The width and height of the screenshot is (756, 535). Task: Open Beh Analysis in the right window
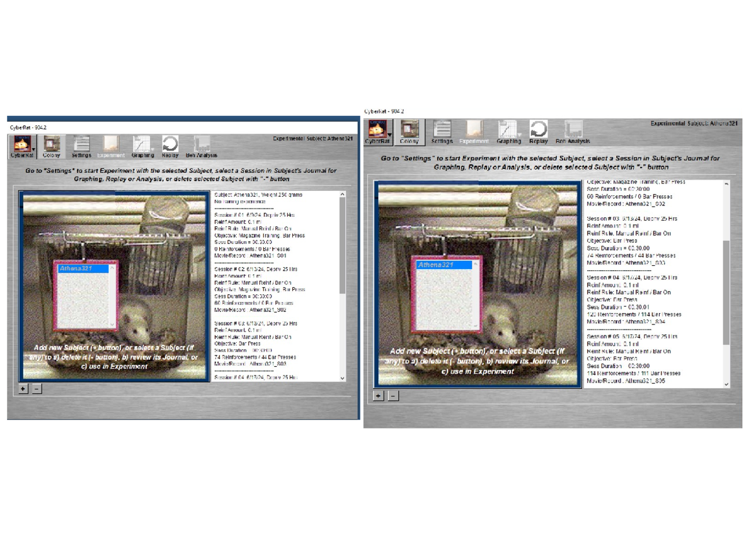(573, 130)
